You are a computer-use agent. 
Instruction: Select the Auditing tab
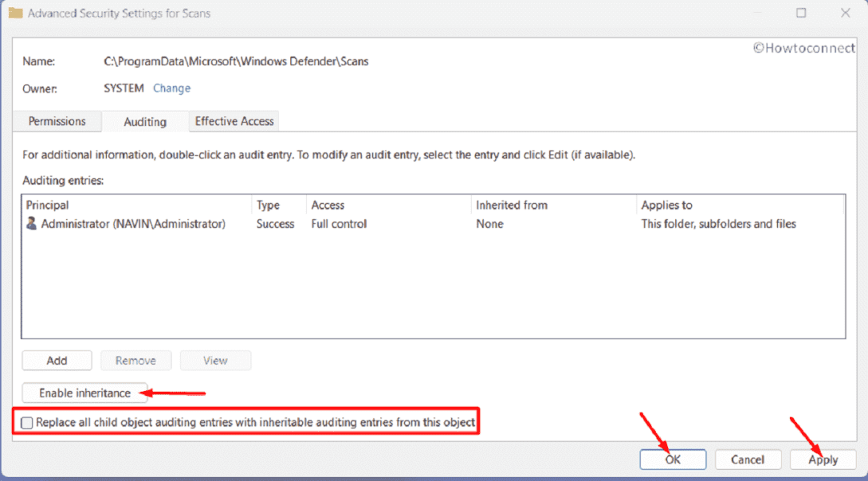pos(145,122)
